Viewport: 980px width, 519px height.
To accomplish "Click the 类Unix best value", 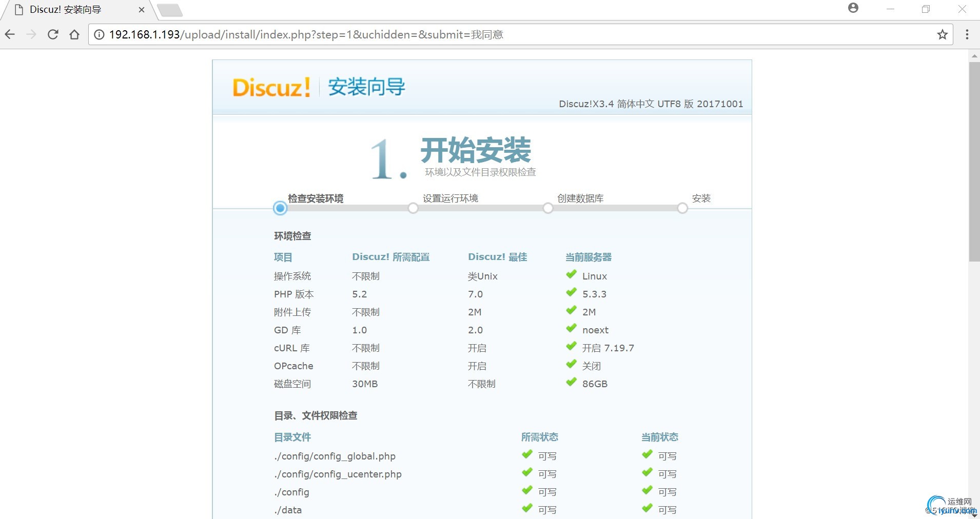I will tap(483, 276).
